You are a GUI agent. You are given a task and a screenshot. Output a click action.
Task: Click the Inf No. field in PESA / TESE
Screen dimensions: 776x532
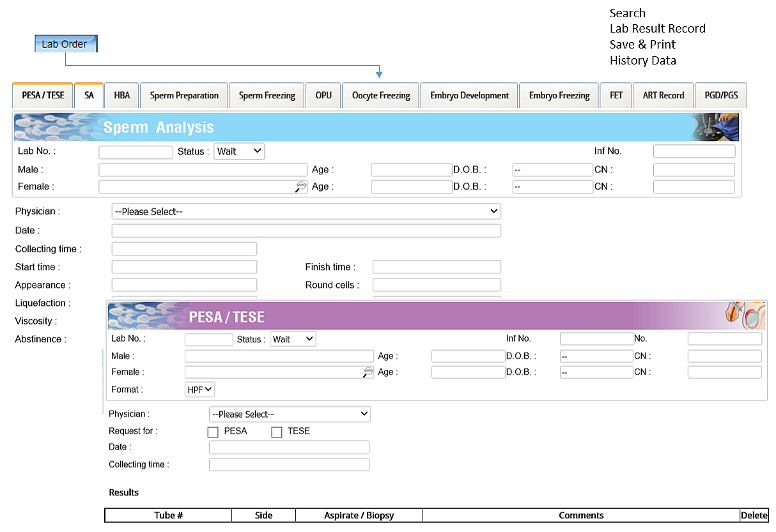[x=597, y=339]
